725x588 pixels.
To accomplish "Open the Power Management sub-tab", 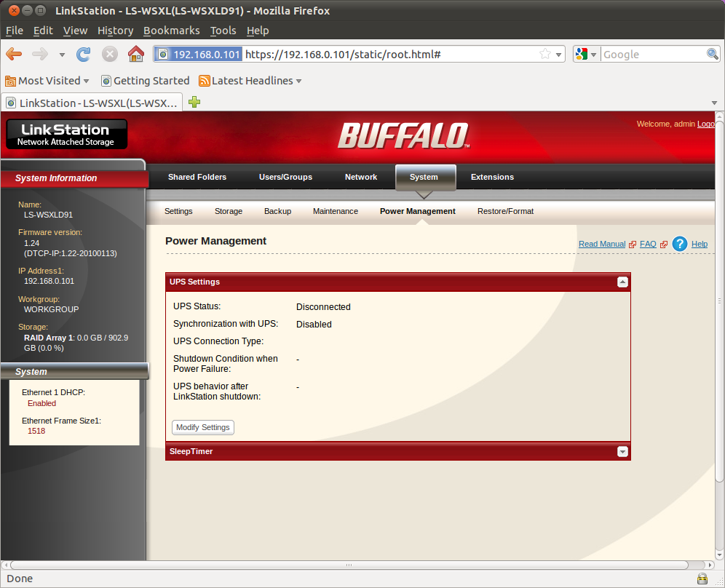I will 418,211.
